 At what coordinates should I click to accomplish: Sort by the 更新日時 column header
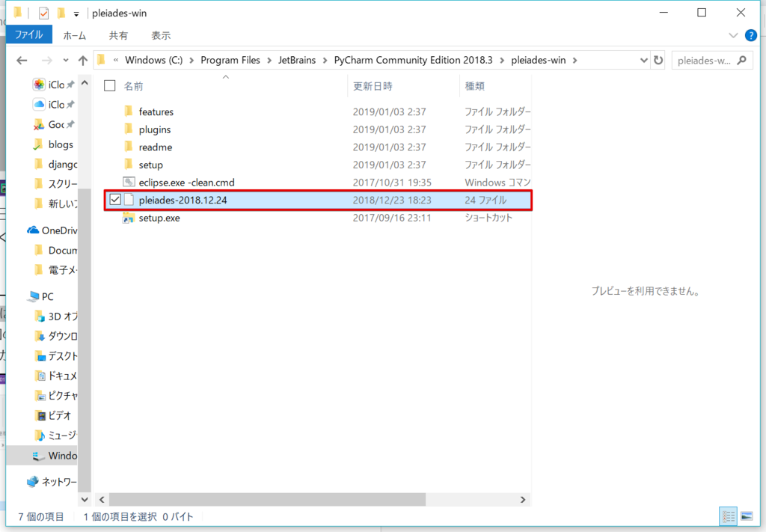(373, 86)
